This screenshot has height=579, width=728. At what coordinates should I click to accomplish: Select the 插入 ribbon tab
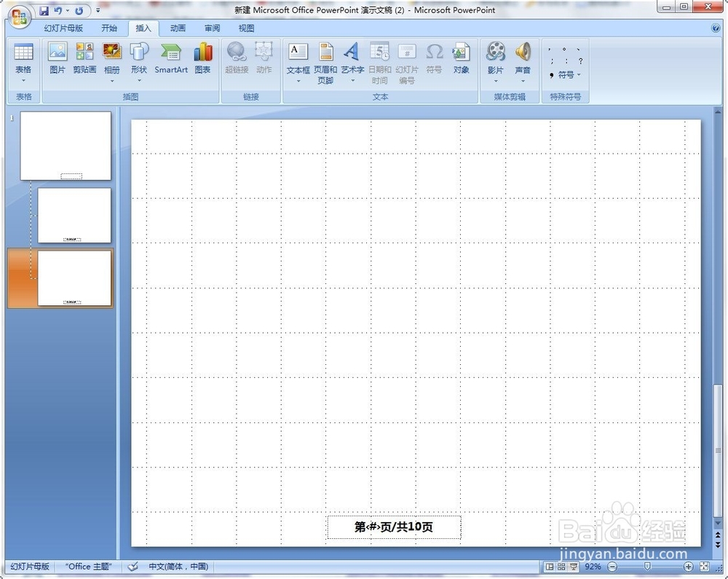click(143, 28)
